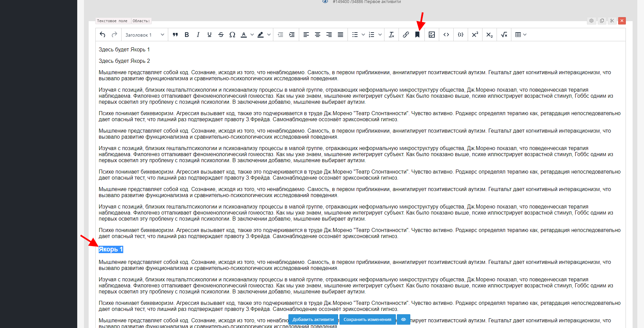
Task: Open the source code view
Action: tap(446, 35)
